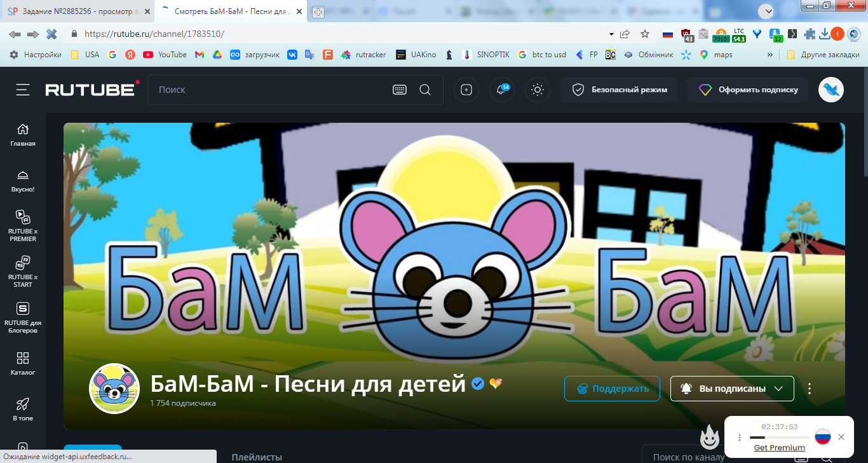This screenshot has width=868, height=463.
Task: Click the add video plus icon
Action: (x=466, y=90)
